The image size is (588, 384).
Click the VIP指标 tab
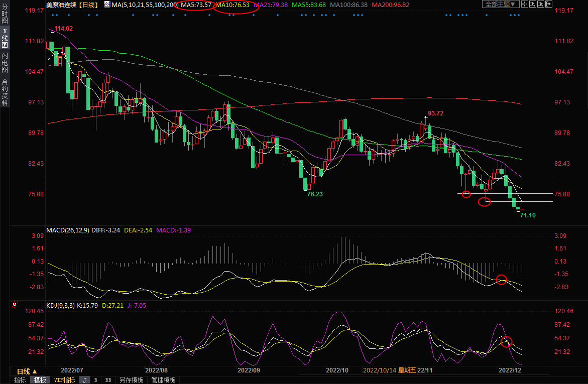click(x=64, y=380)
